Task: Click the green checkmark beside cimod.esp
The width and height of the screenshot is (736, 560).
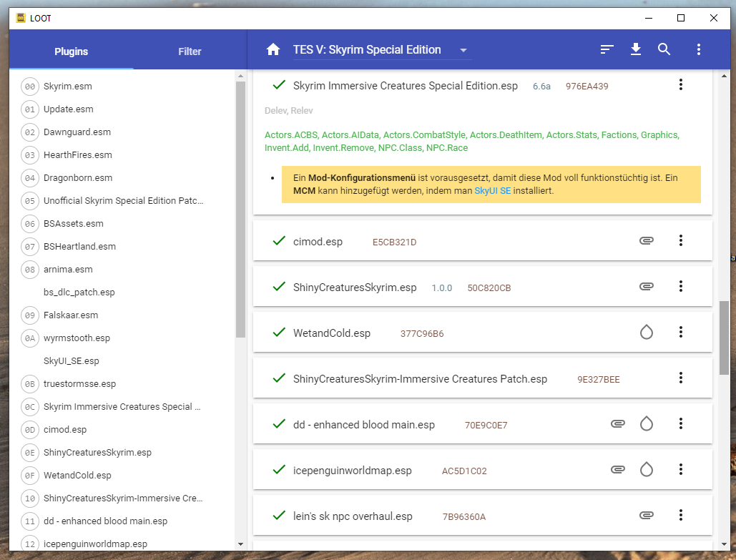Action: (x=279, y=241)
